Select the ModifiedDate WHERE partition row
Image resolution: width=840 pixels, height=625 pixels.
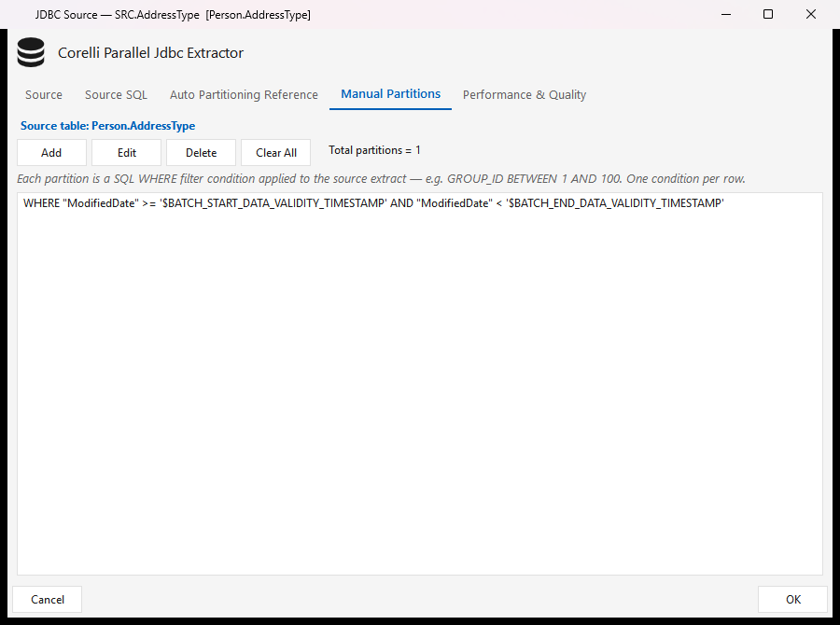[420, 203]
